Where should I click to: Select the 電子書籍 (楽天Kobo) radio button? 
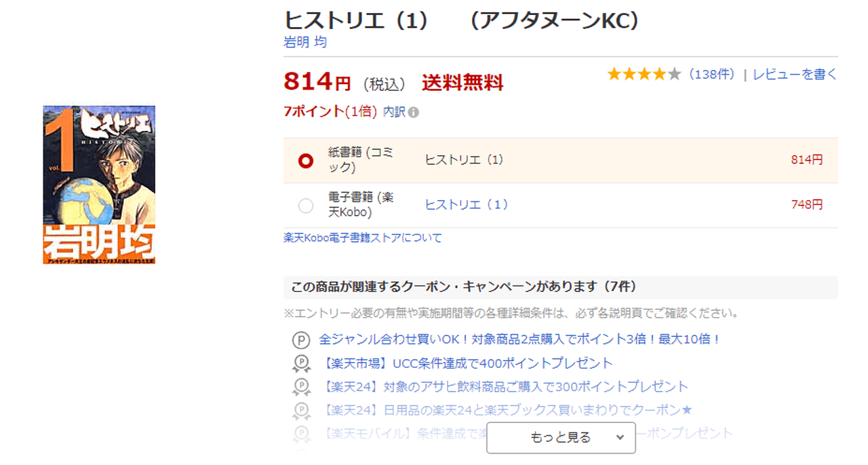306,205
